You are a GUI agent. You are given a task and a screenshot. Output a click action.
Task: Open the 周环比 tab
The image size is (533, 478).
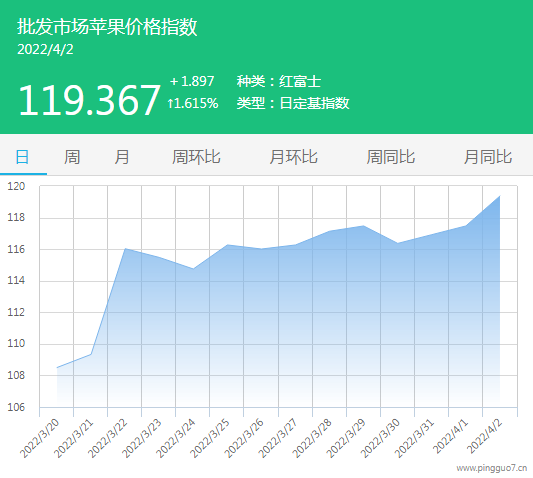196,157
